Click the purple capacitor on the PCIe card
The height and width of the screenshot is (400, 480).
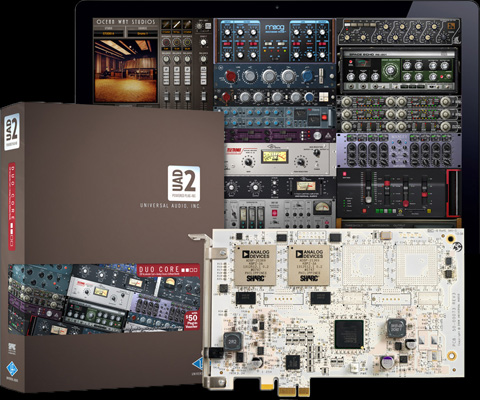pos(387,362)
